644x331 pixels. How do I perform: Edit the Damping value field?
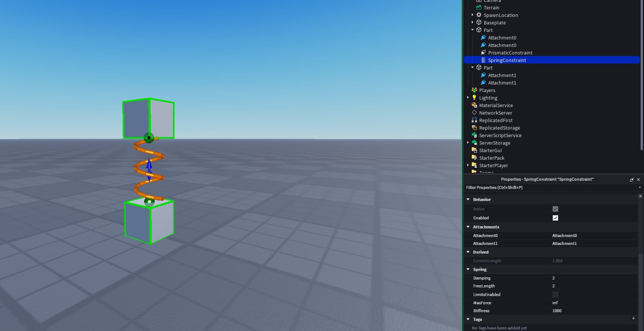[x=594, y=278]
